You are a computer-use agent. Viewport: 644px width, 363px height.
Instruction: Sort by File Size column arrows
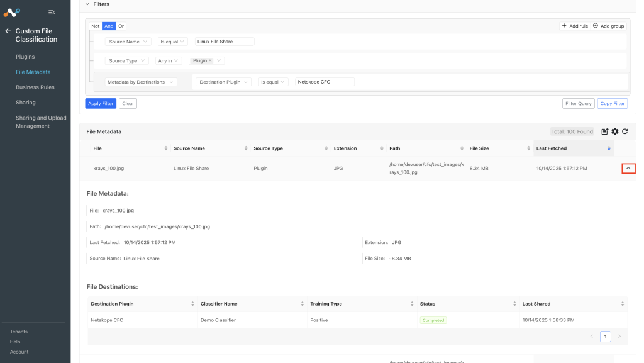[x=528, y=148]
